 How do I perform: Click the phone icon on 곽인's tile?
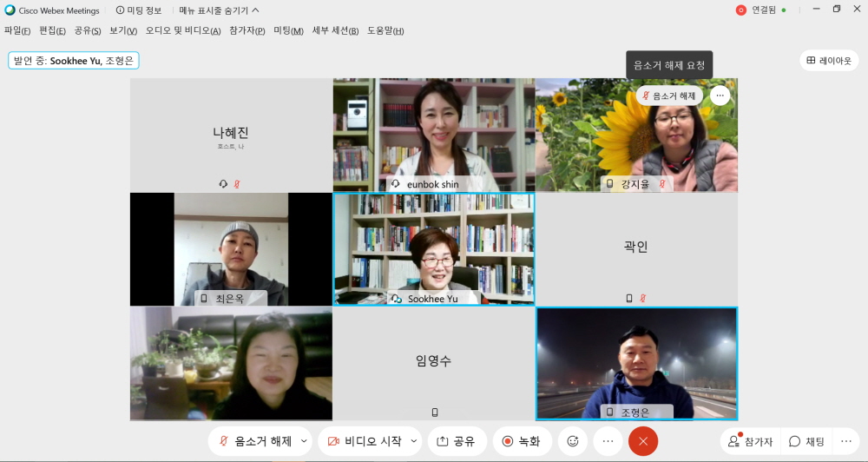628,298
